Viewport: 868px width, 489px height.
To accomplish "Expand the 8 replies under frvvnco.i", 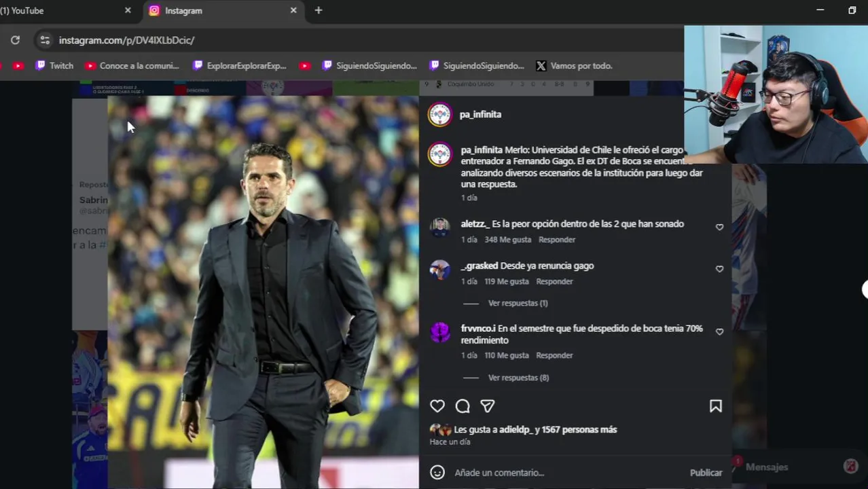I will pos(518,378).
